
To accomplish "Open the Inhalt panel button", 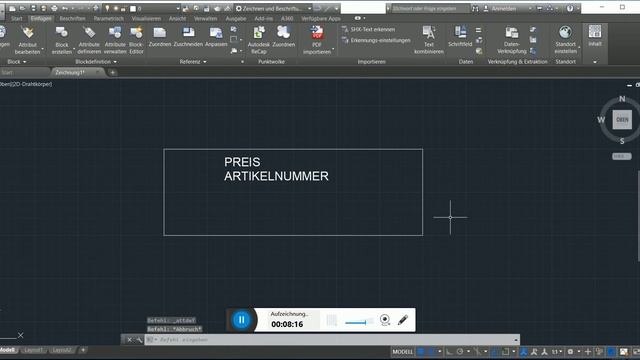I will tap(595, 36).
